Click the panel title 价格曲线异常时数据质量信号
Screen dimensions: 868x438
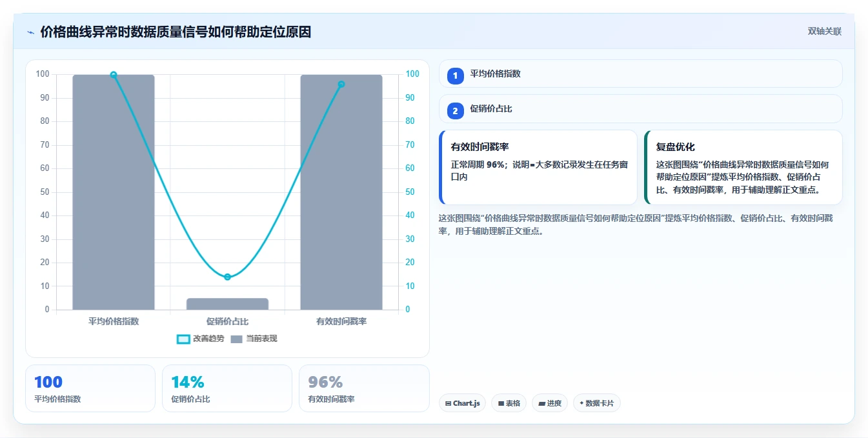pyautogui.click(x=176, y=32)
